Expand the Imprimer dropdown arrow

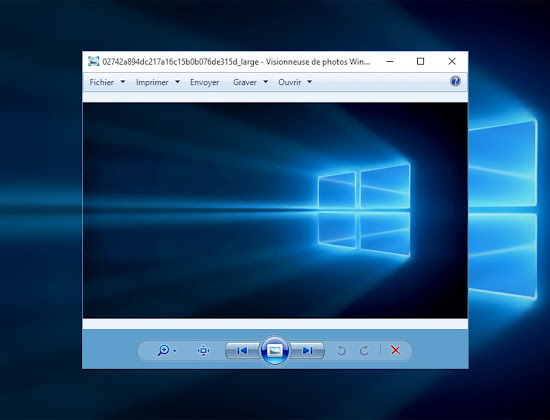point(177,82)
